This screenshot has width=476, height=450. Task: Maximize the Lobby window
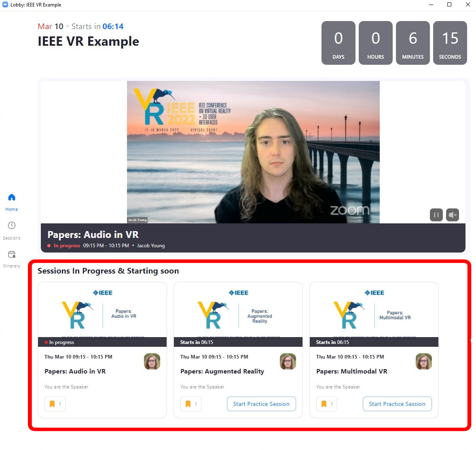(449, 4)
